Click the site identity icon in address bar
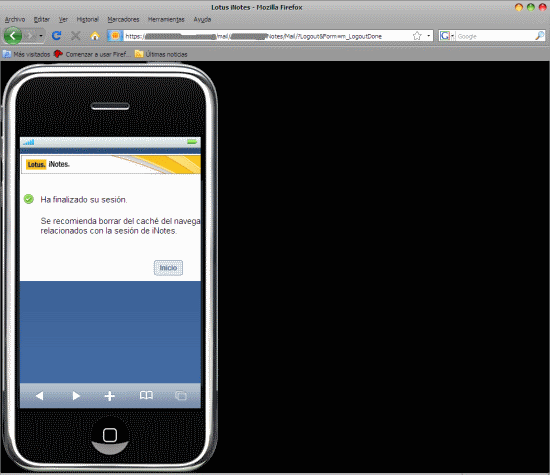The height and width of the screenshot is (475, 550). tap(115, 36)
